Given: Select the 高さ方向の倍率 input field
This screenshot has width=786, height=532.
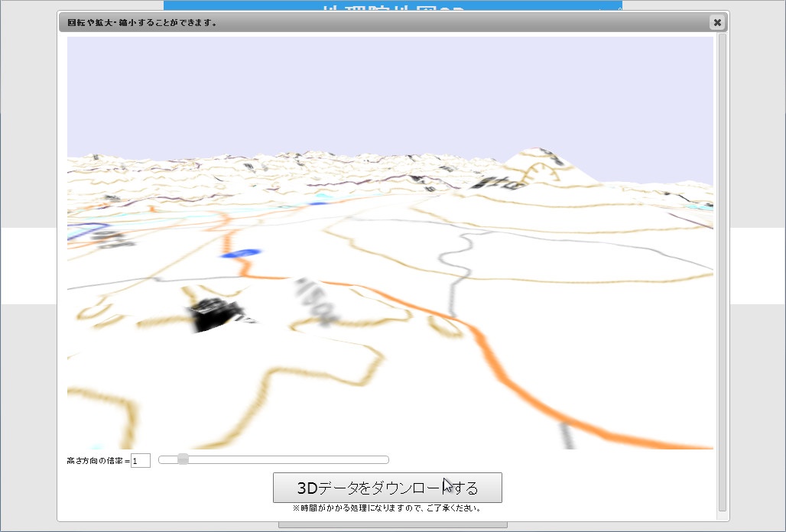Looking at the screenshot, I should point(140,459).
